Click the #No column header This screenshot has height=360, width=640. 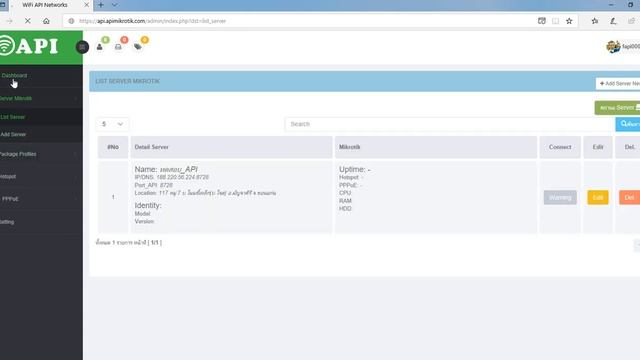point(113,147)
